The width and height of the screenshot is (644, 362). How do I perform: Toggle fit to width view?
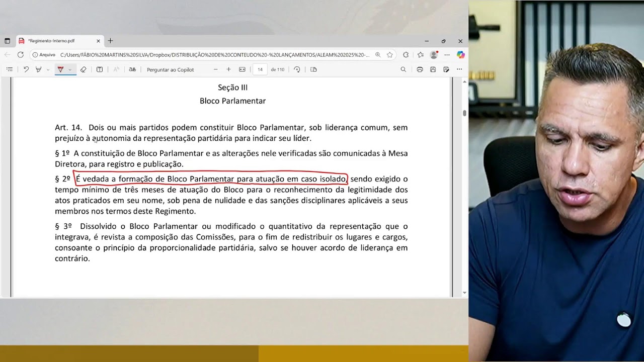tap(242, 69)
